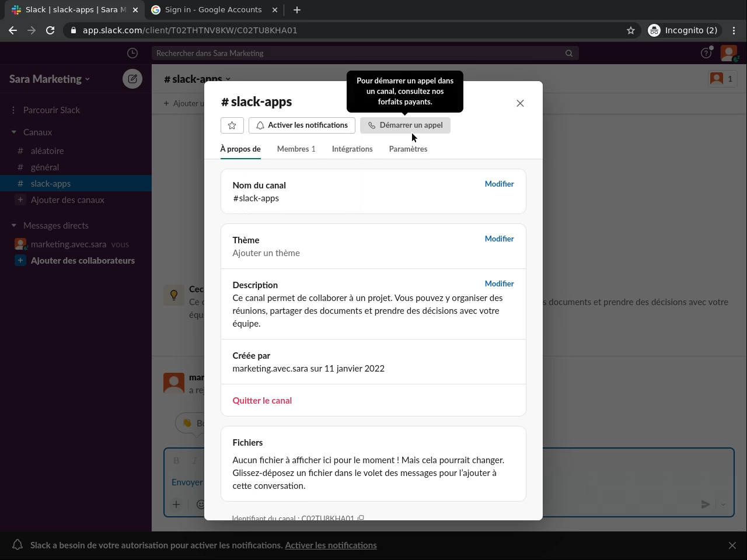Viewport: 747px width, 560px height.
Task: Switch to the À propos de tab
Action: click(x=240, y=149)
